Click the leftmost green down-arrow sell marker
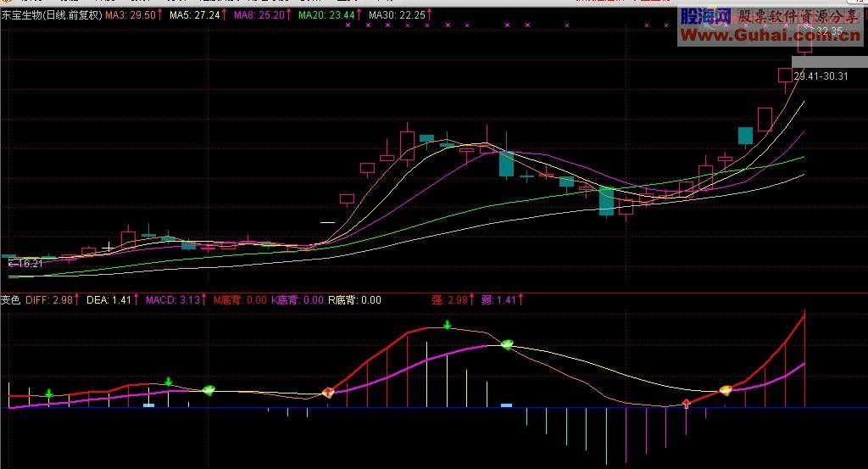Screen dimensions: 868x469 pyautogui.click(x=48, y=394)
